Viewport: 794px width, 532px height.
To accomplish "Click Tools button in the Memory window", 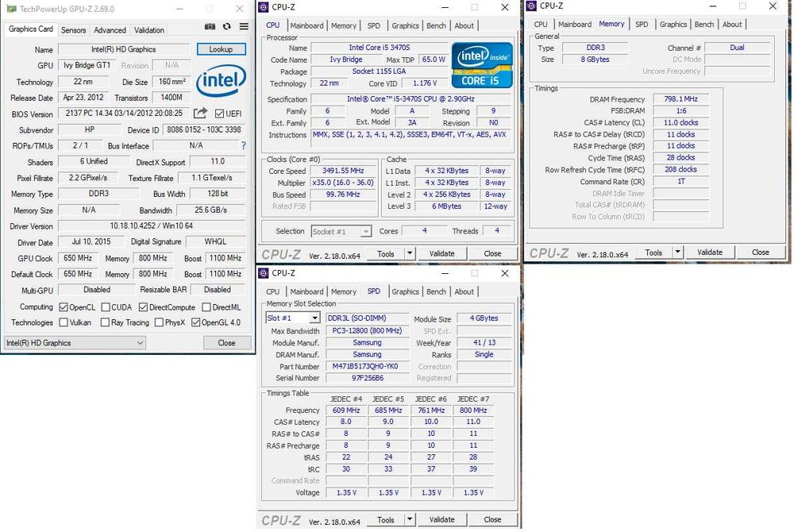I will tap(653, 252).
